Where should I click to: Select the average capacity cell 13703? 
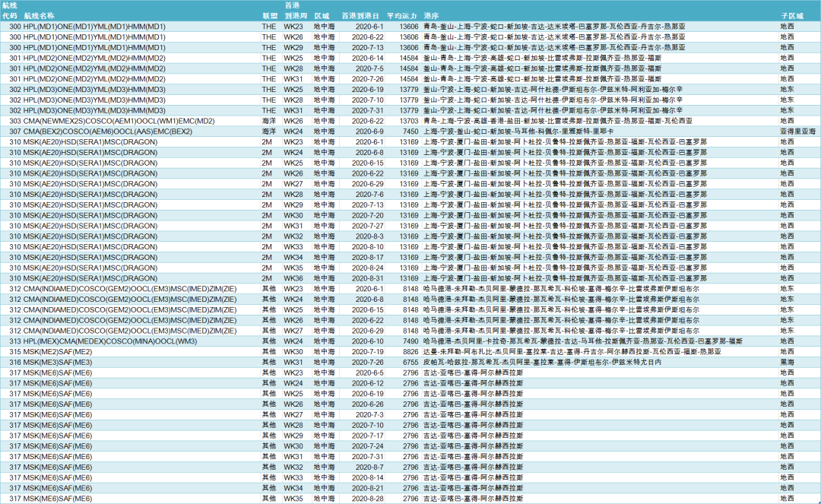(409, 121)
